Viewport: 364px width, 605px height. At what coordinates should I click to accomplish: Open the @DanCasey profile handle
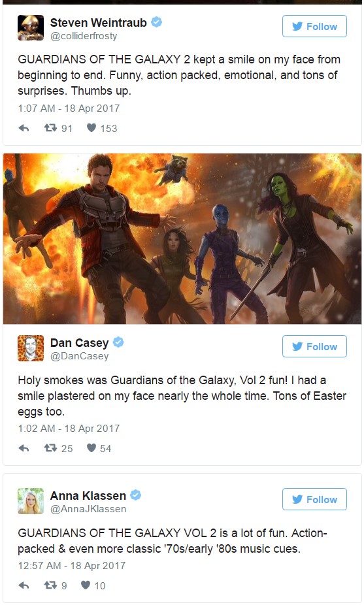(x=80, y=356)
